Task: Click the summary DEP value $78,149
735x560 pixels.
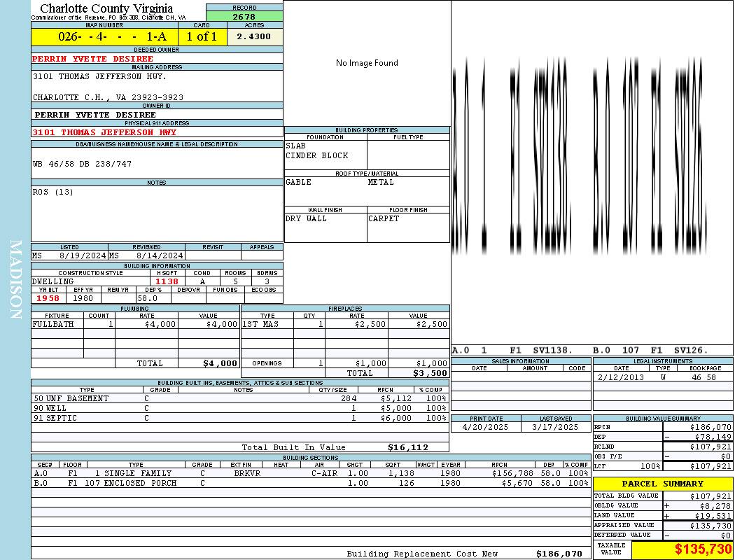Action: (x=713, y=437)
